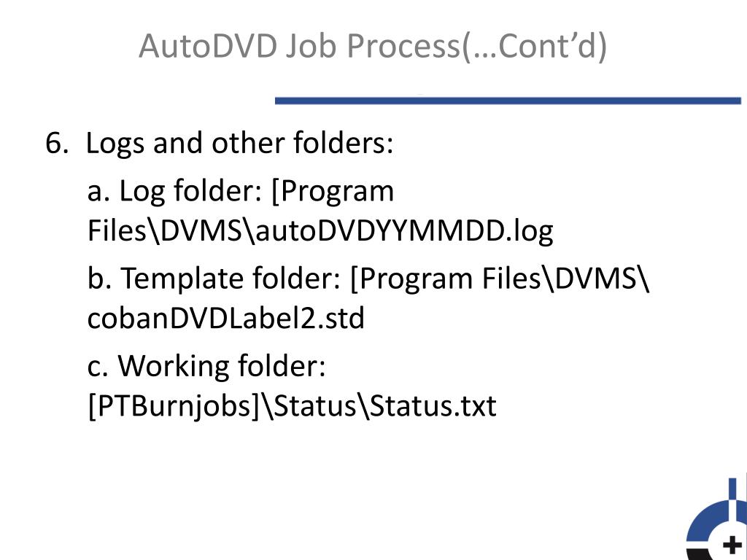The width and height of the screenshot is (747, 560).
Task: Click the autoDVDYYMMDD.log file name
Action: 404,230
